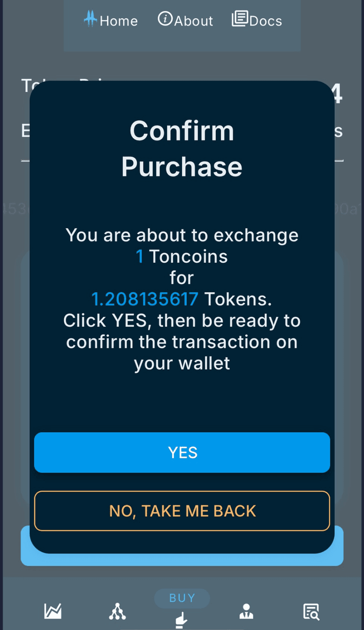Click the About info circle icon
This screenshot has width=364, height=630.
pyautogui.click(x=165, y=18)
